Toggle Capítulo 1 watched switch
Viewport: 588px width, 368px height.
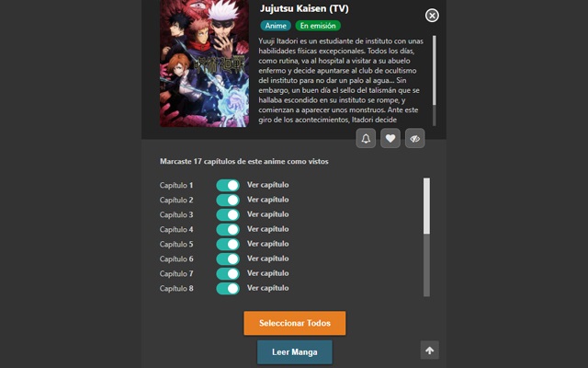[228, 185]
